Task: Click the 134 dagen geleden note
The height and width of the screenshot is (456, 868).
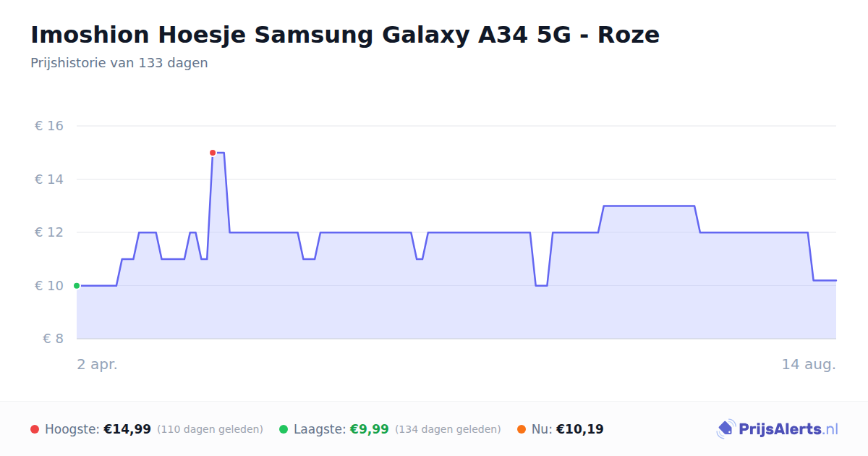Action: [448, 430]
